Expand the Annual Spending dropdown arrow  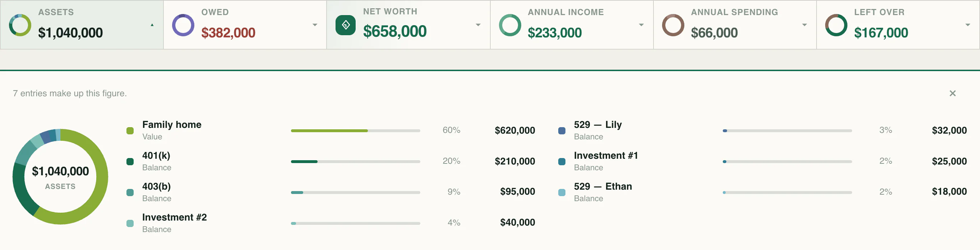pyautogui.click(x=804, y=25)
